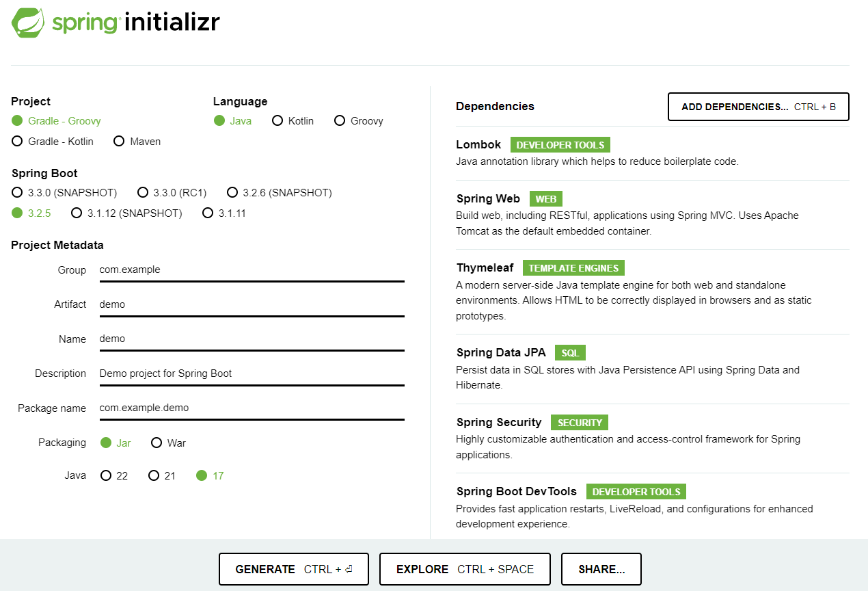The image size is (868, 591).
Task: Select Spring Boot version 3.1.11
Action: click(223, 213)
